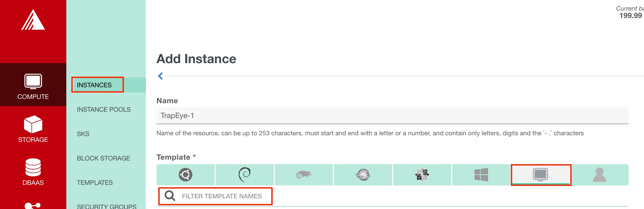Select the Windows template tab

[481, 175]
